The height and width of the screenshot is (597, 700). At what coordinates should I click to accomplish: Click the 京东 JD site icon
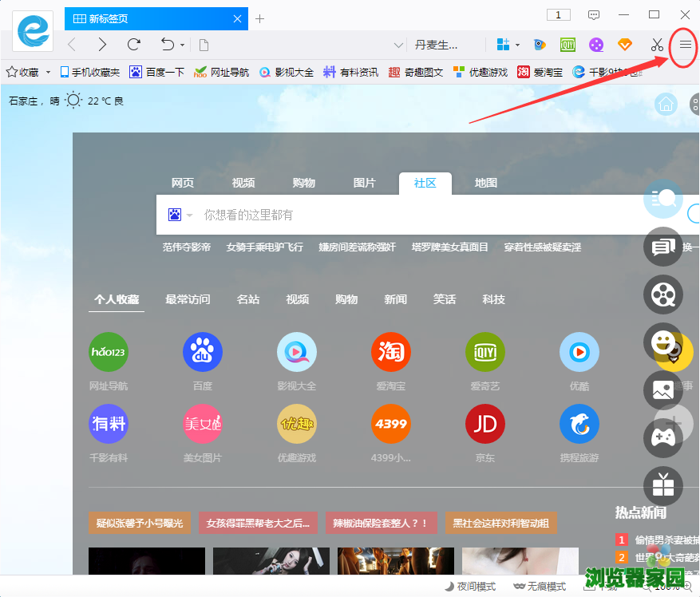click(x=484, y=424)
